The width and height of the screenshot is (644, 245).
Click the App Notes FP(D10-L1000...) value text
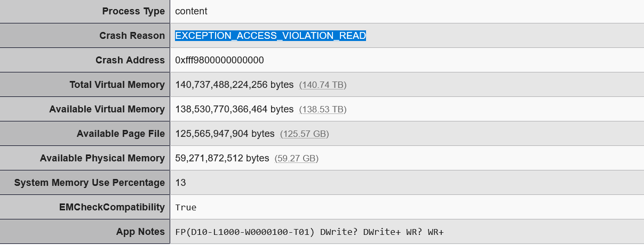tap(309, 232)
